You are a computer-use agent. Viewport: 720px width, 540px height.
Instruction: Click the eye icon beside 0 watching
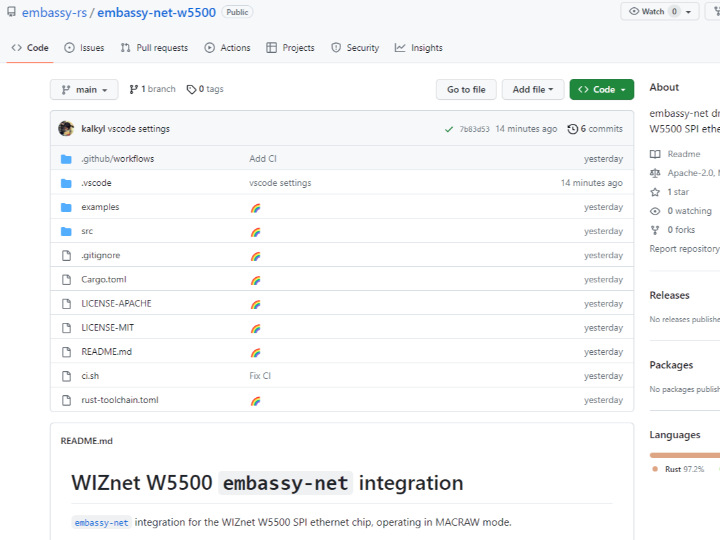point(655,211)
